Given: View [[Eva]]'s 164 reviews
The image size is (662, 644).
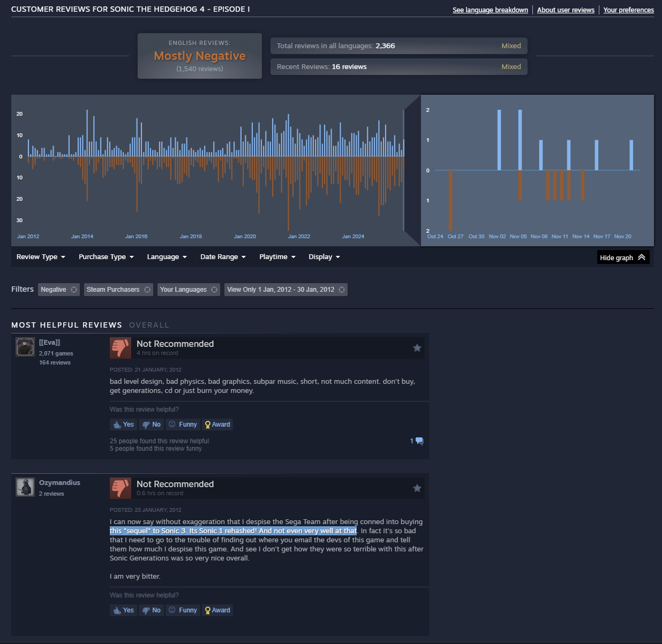Looking at the screenshot, I should 55,363.
